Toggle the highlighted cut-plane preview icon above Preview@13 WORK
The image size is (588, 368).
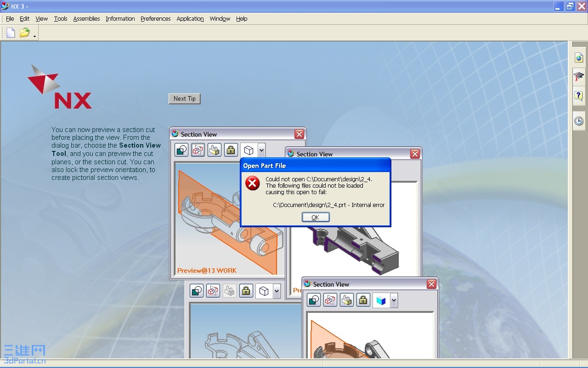coord(198,150)
